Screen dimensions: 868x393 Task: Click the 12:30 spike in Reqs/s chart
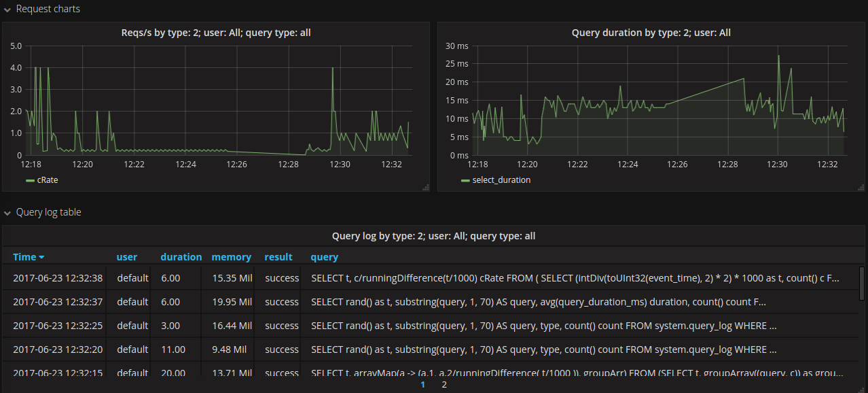coord(332,68)
